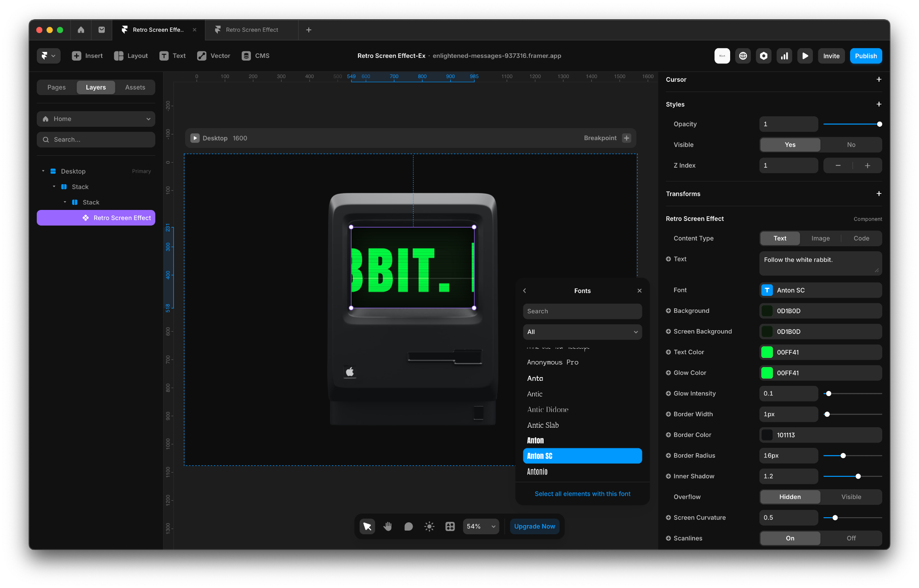Toggle the sun brightness mode icon
919x588 pixels.
click(429, 526)
